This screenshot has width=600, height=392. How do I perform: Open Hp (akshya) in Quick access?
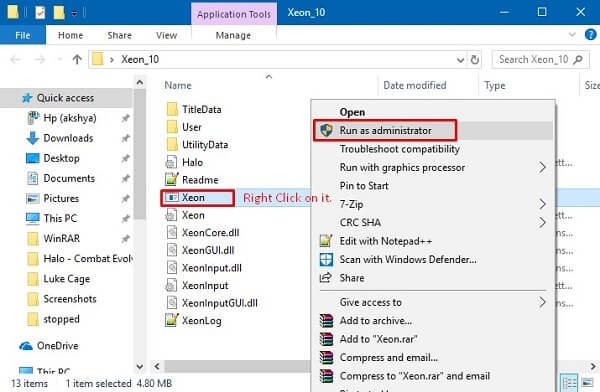[70, 118]
